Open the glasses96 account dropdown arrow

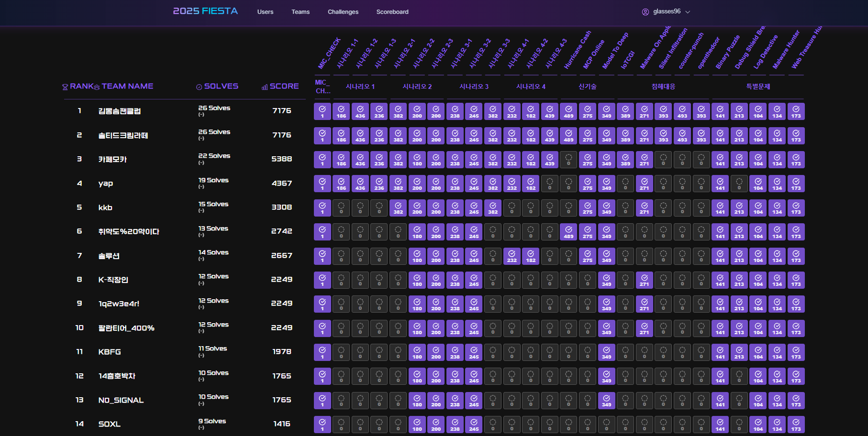pyautogui.click(x=688, y=12)
